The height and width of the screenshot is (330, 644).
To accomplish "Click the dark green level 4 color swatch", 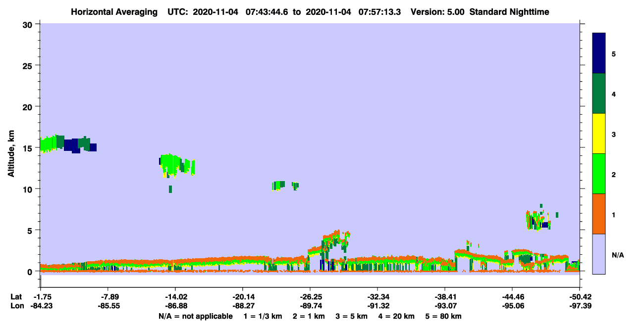I will click(599, 94).
